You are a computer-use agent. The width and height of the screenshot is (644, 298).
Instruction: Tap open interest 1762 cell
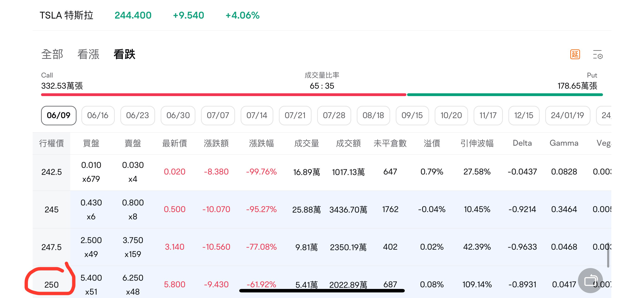tap(390, 209)
